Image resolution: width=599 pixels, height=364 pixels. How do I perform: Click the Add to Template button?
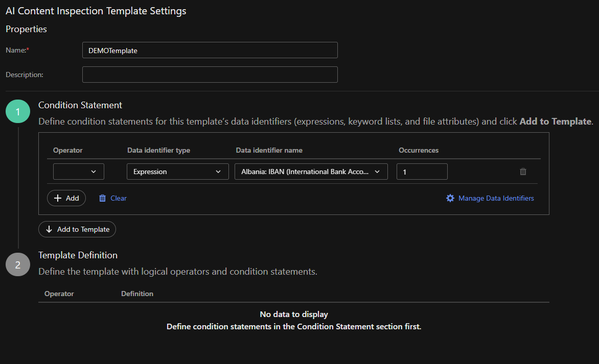[77, 229]
